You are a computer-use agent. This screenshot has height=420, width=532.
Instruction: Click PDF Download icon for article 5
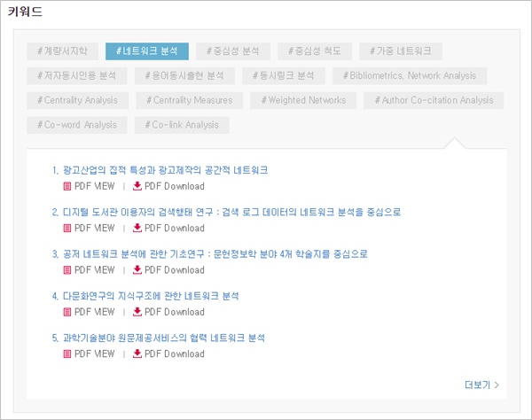tap(137, 354)
